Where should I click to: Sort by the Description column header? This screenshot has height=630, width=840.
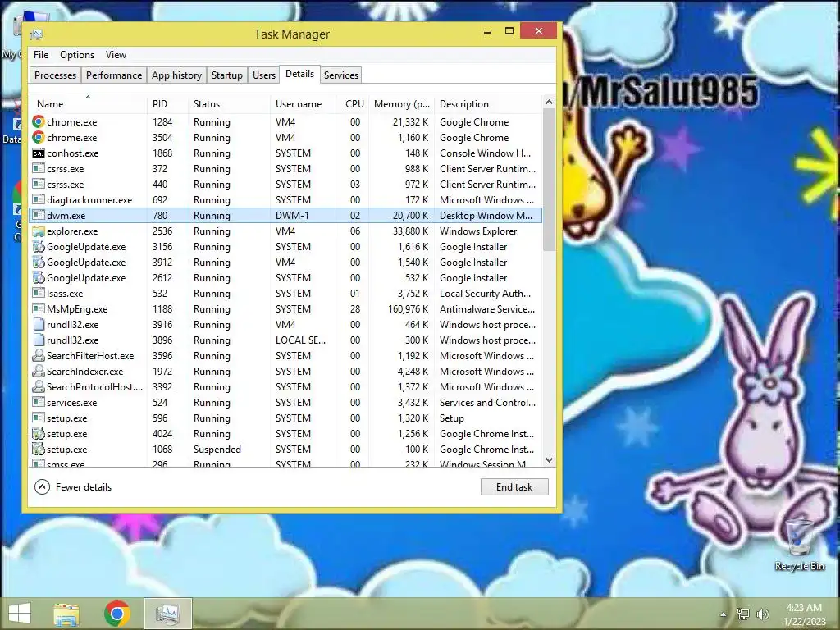coord(488,104)
